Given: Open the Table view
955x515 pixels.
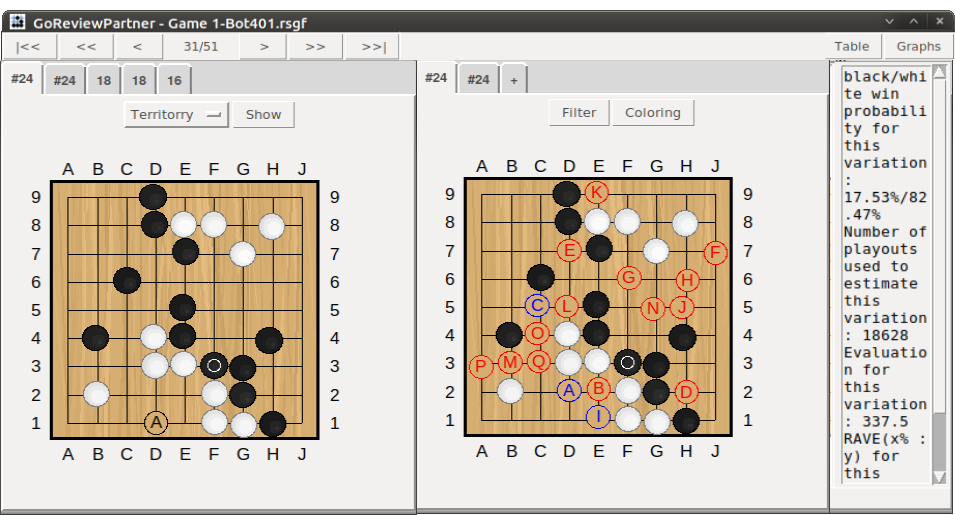Looking at the screenshot, I should point(852,46).
